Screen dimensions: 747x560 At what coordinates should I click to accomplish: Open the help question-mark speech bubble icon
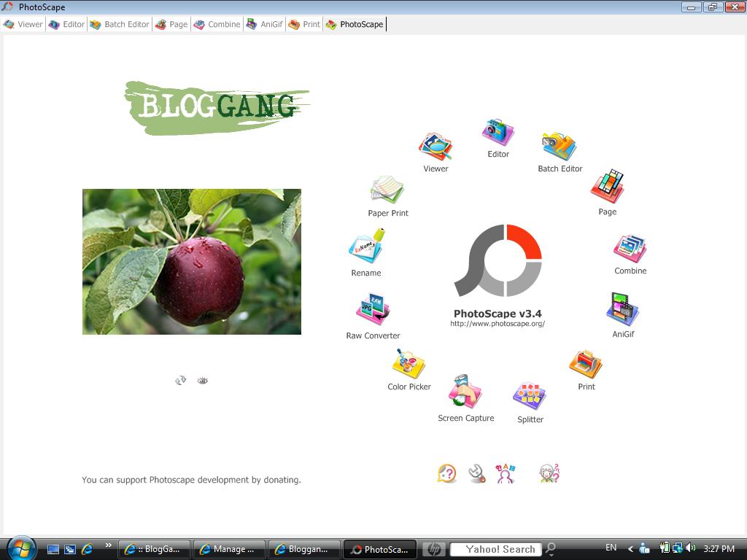(x=447, y=474)
